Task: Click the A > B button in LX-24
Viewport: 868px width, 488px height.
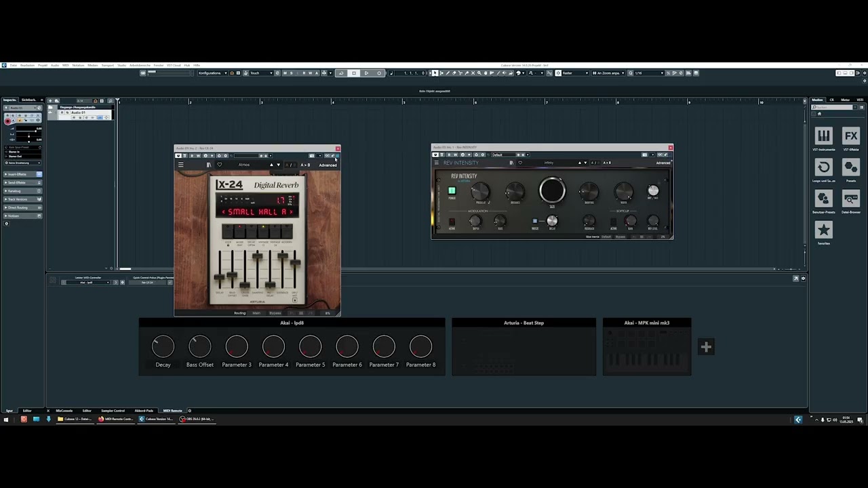Action: click(x=305, y=165)
